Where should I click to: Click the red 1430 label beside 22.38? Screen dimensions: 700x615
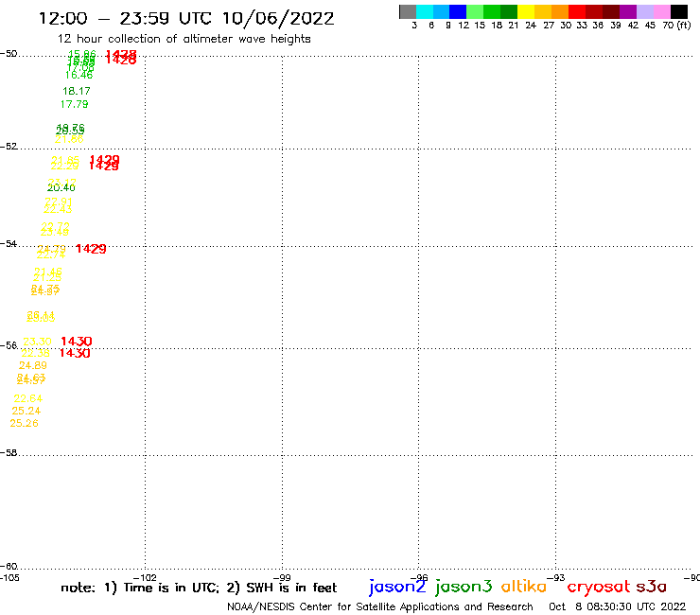pyautogui.click(x=75, y=353)
